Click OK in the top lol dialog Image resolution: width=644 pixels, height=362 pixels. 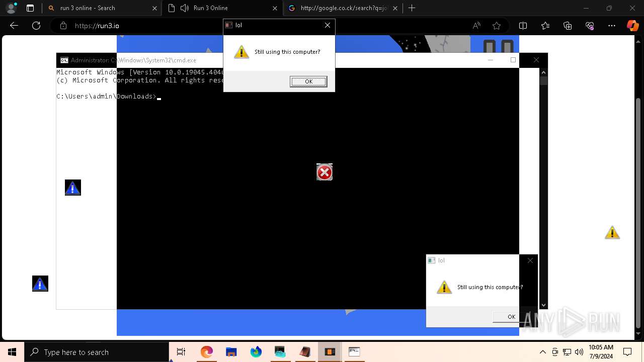[x=308, y=81]
